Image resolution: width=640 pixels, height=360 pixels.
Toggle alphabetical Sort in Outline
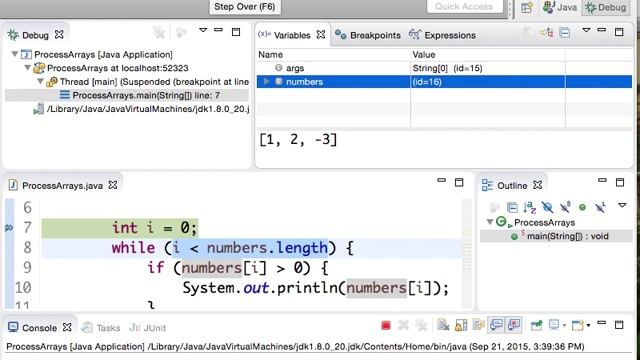529,207
